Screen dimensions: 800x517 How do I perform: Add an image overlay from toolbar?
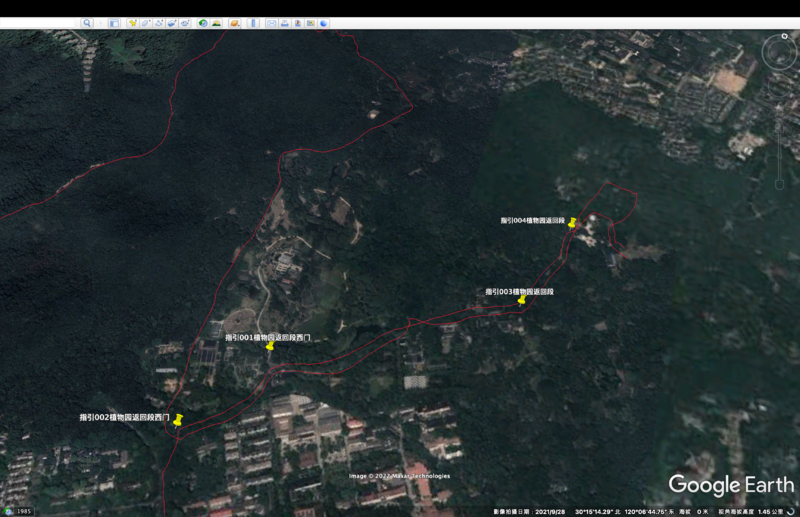(x=172, y=23)
